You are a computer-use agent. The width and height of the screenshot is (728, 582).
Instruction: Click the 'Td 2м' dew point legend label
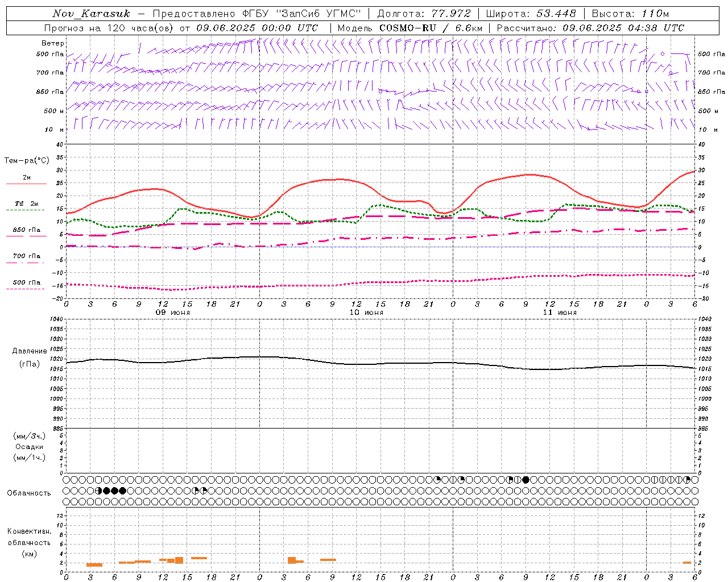(27, 203)
